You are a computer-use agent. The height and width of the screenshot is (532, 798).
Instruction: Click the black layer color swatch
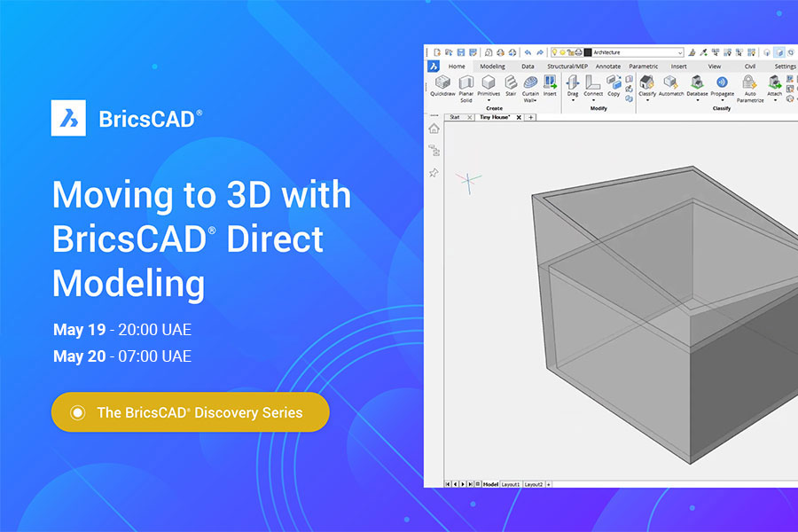click(x=588, y=52)
